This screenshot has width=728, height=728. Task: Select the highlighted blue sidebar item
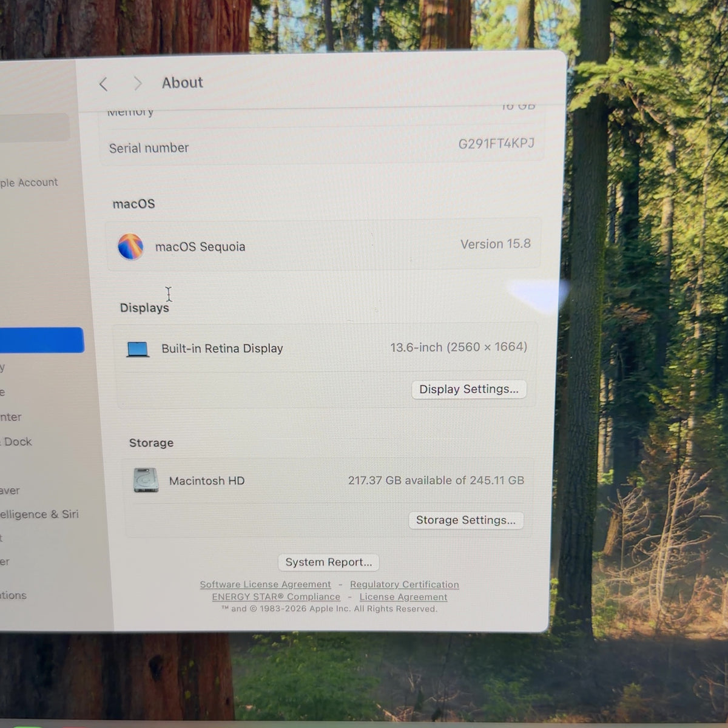pyautogui.click(x=41, y=340)
